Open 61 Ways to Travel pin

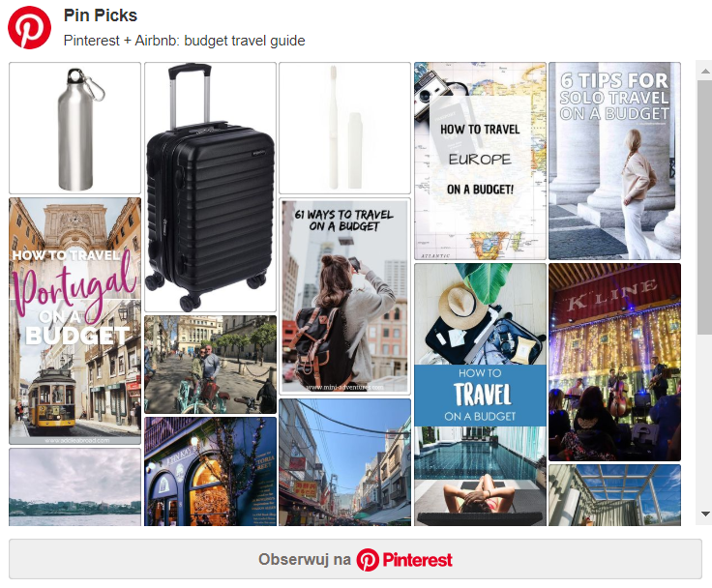click(344, 297)
